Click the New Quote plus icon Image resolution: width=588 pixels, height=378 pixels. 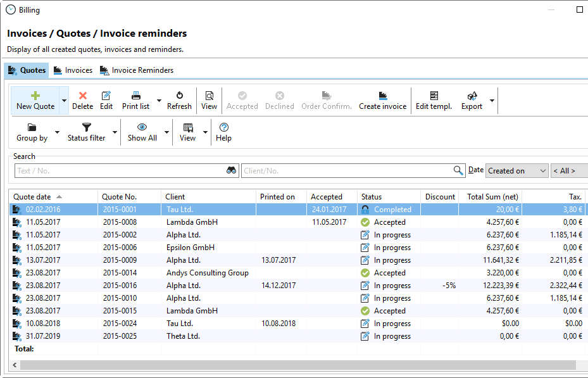coord(35,96)
